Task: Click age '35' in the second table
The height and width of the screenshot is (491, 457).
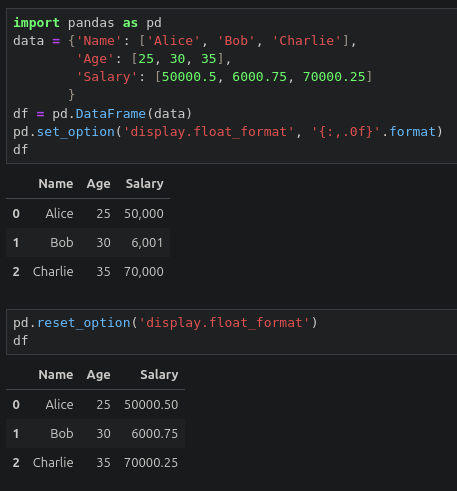Action: tap(103, 463)
